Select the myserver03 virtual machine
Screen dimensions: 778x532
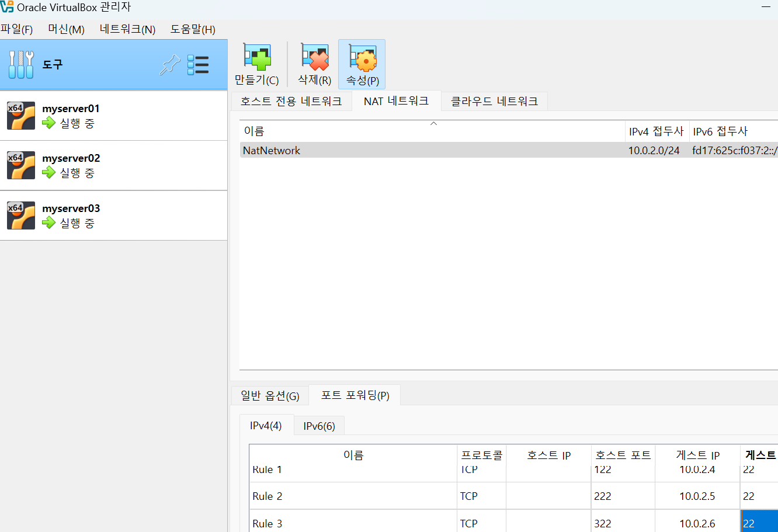click(113, 215)
